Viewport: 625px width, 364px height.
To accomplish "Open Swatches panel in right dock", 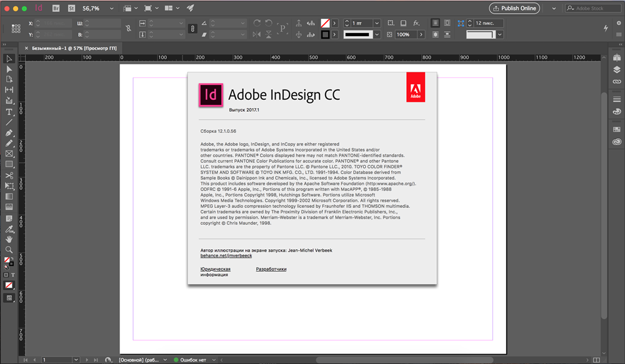I will (x=617, y=129).
